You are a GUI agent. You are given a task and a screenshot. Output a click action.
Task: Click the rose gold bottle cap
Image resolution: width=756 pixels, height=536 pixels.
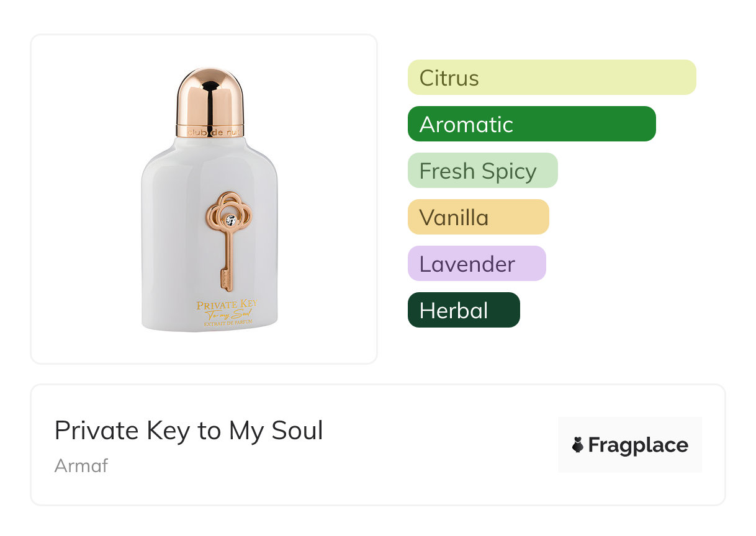pyautogui.click(x=210, y=98)
